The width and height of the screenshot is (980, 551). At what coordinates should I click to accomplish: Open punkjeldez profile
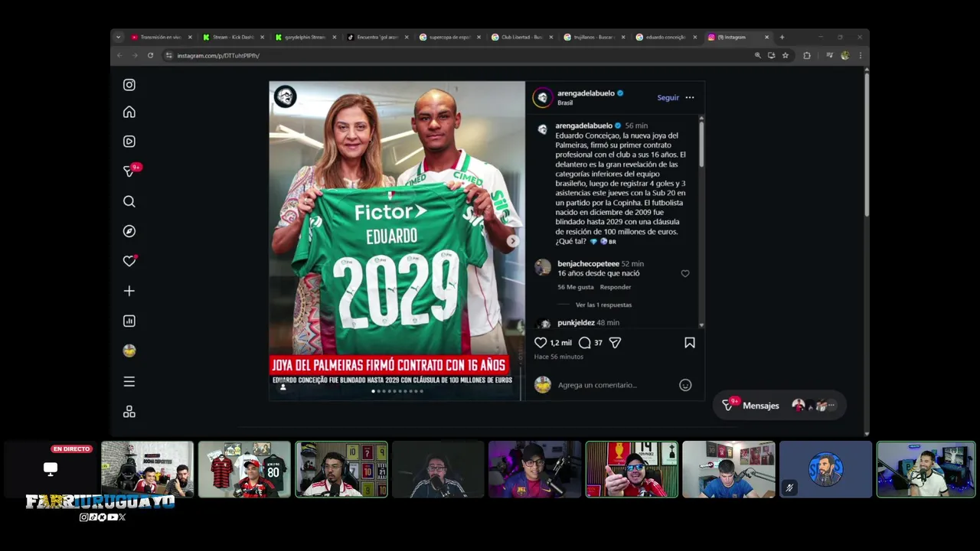[x=576, y=323]
